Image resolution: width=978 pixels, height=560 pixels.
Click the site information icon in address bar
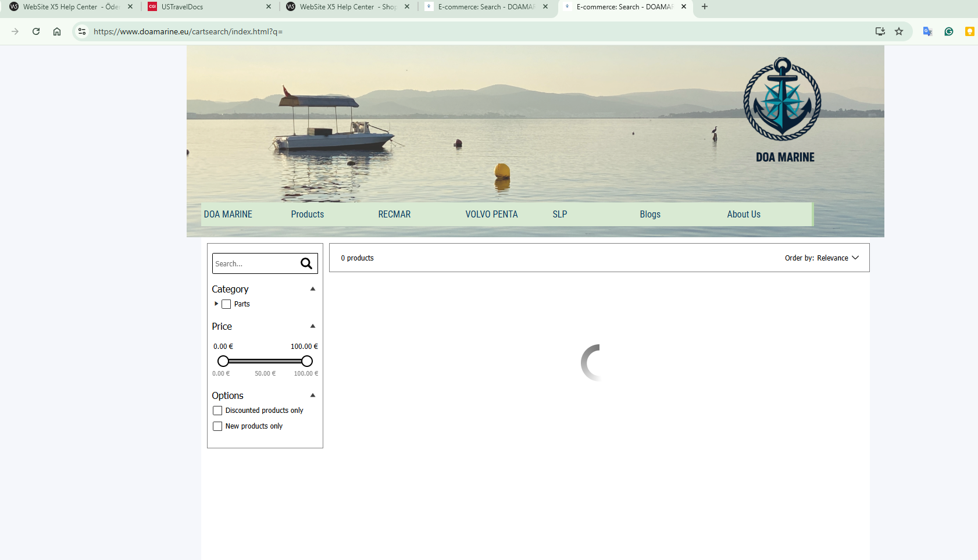pos(82,31)
